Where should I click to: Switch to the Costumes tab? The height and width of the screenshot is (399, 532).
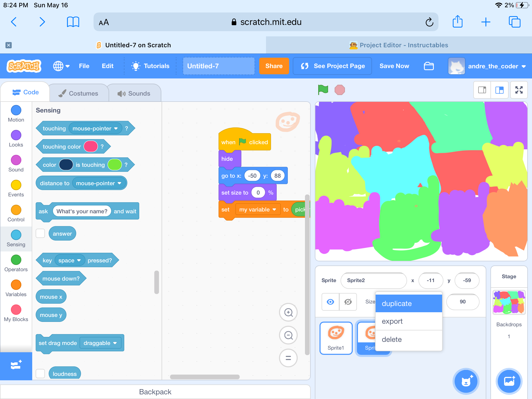pos(79,93)
